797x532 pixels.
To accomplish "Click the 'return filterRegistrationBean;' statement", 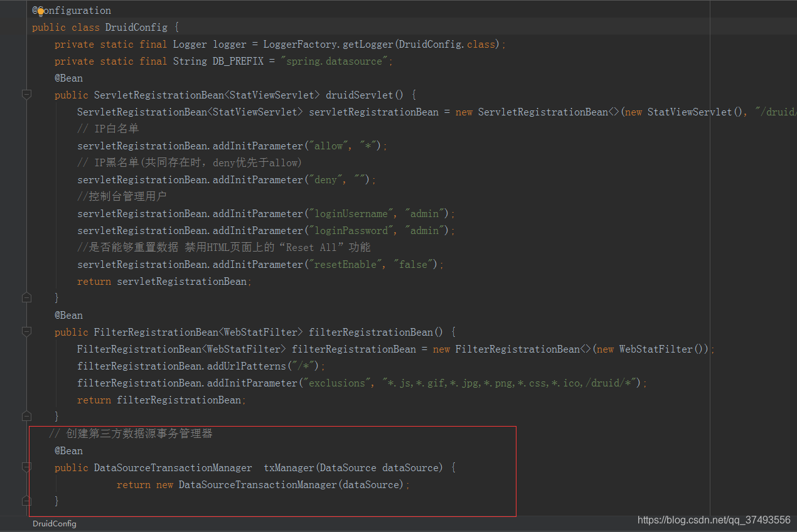I will coord(162,400).
